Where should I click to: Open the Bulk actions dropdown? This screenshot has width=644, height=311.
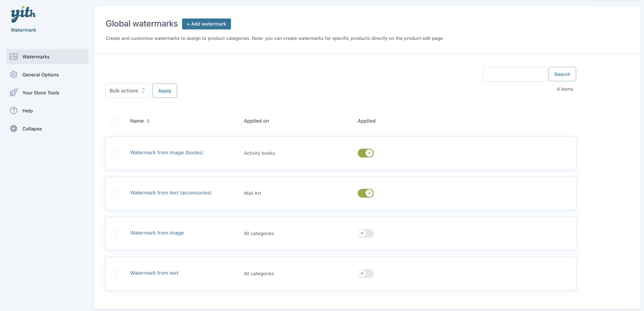coord(127,91)
